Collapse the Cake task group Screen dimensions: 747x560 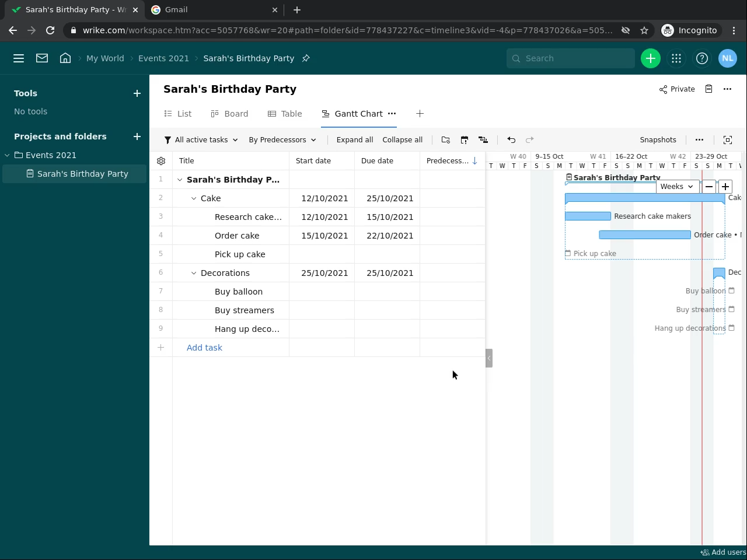click(194, 198)
